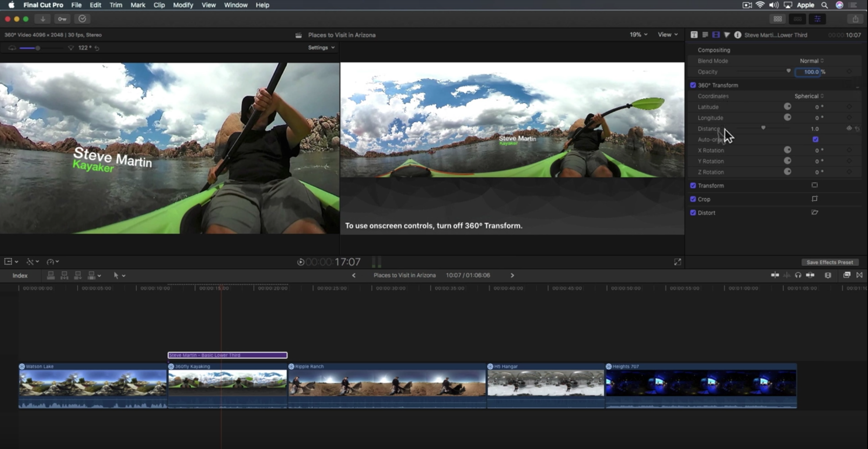The width and height of the screenshot is (868, 449).
Task: Open the Modify menu
Action: click(x=183, y=5)
